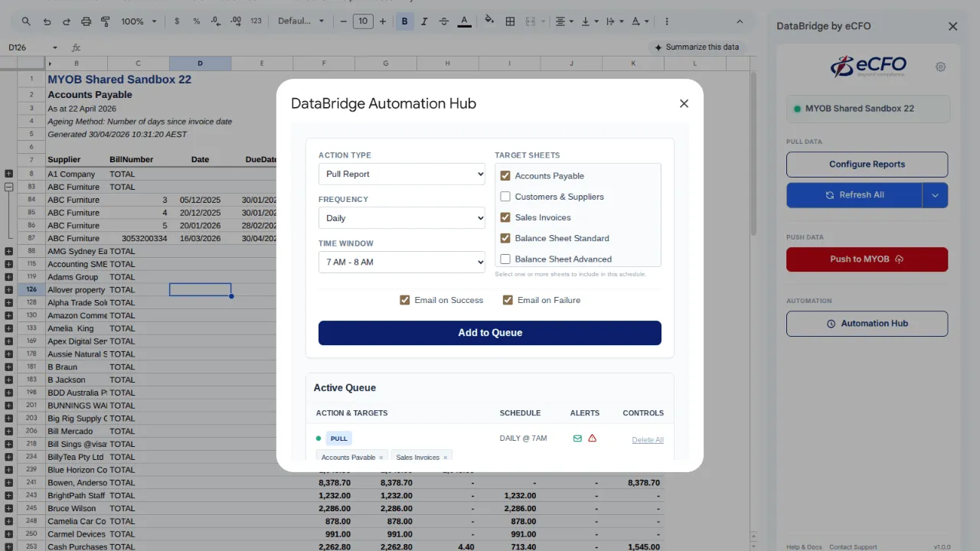Click Delete All link in Active Queue
980x551 pixels.
point(648,440)
